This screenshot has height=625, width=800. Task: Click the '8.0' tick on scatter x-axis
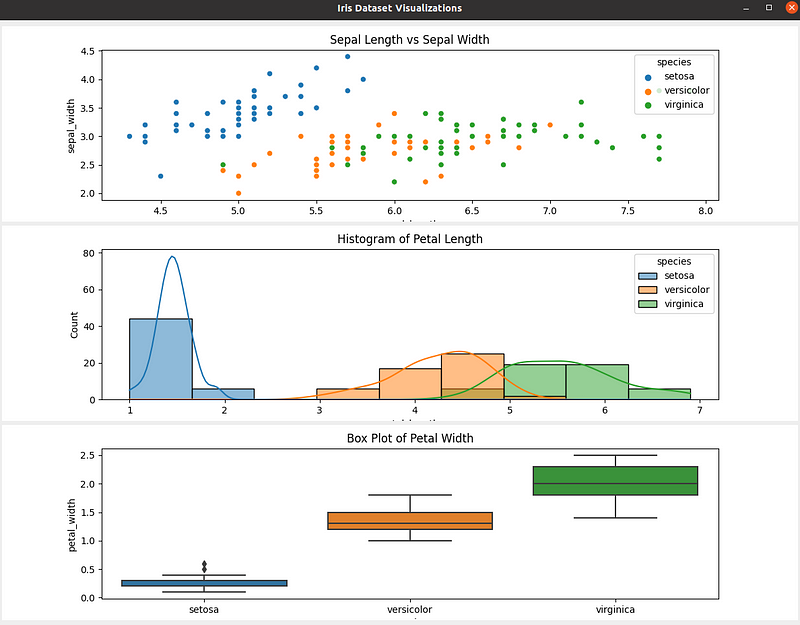pyautogui.click(x=706, y=211)
